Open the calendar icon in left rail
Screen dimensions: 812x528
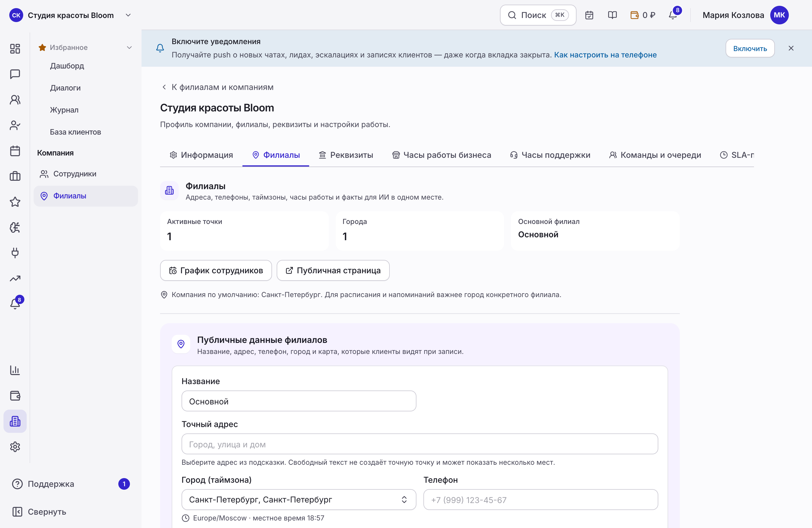(15, 151)
